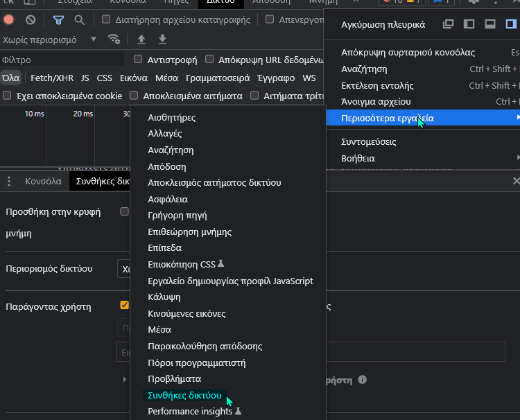Click the red record network log button
The image size is (520, 420).
(x=9, y=20)
